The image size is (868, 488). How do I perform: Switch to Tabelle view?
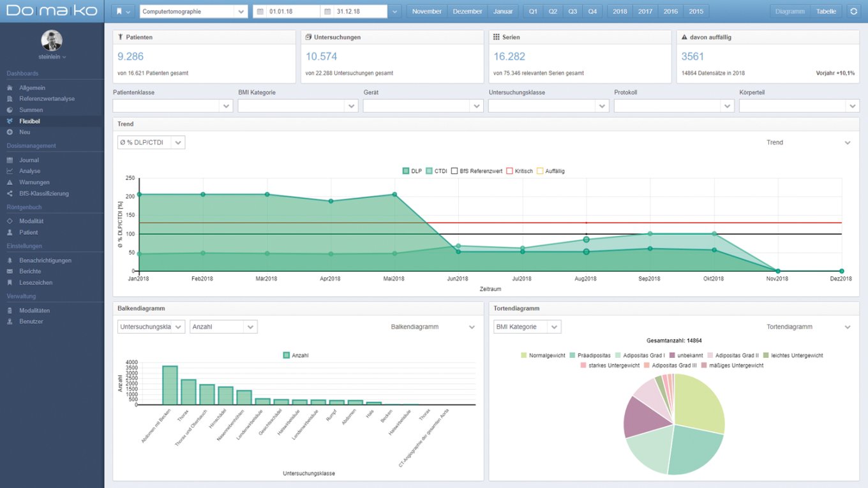pos(826,11)
